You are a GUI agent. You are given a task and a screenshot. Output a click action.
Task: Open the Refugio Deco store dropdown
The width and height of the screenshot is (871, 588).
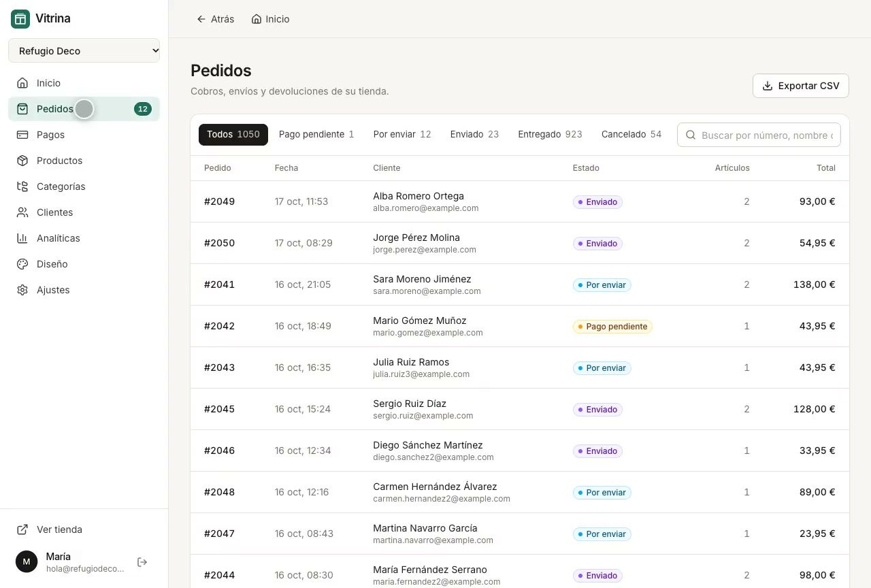[84, 51]
